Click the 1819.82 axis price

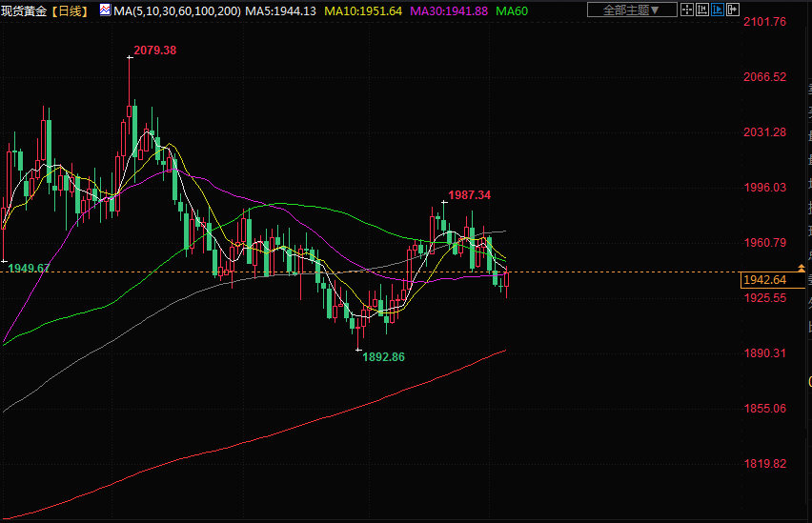coord(765,464)
